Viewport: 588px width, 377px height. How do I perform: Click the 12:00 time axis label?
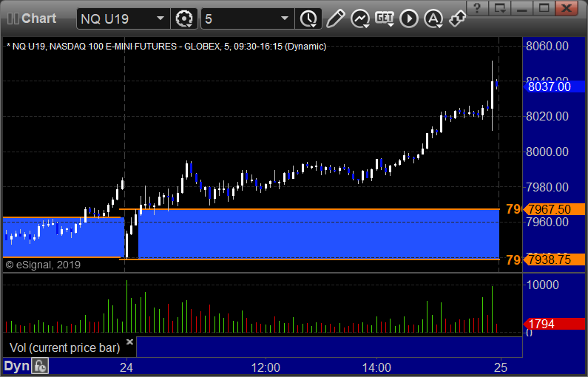[x=266, y=367]
